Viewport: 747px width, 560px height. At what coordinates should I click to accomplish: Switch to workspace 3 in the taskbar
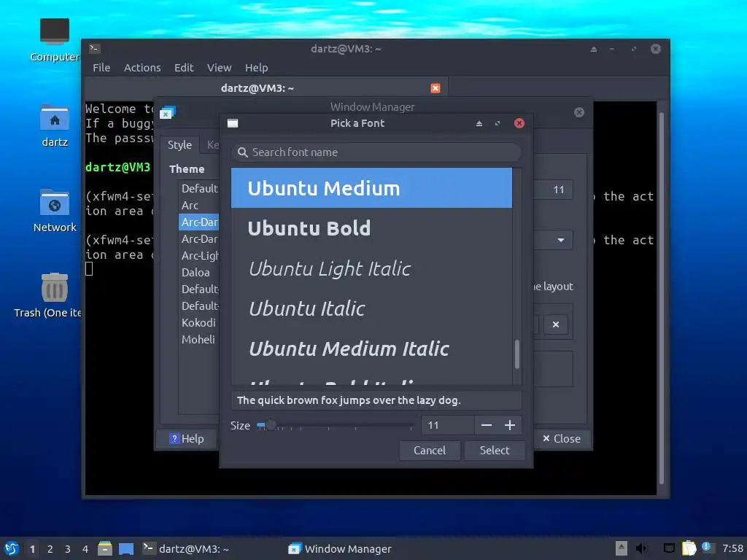click(x=68, y=549)
